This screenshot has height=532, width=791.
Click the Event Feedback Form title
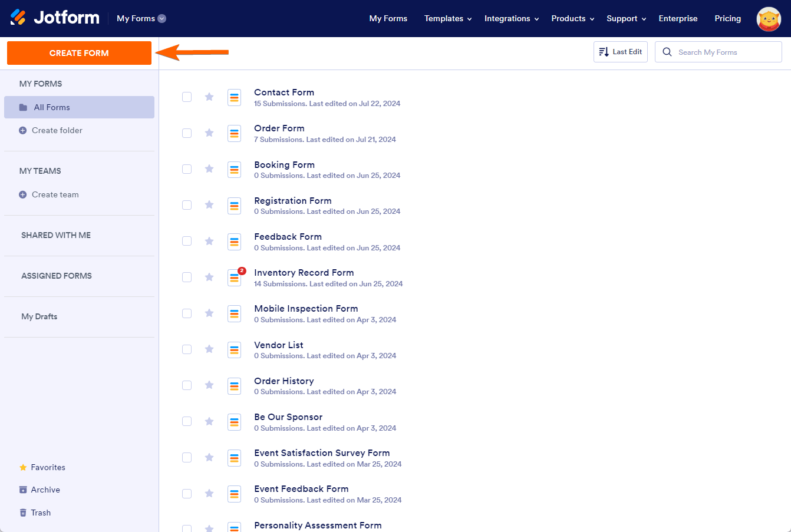click(x=301, y=488)
